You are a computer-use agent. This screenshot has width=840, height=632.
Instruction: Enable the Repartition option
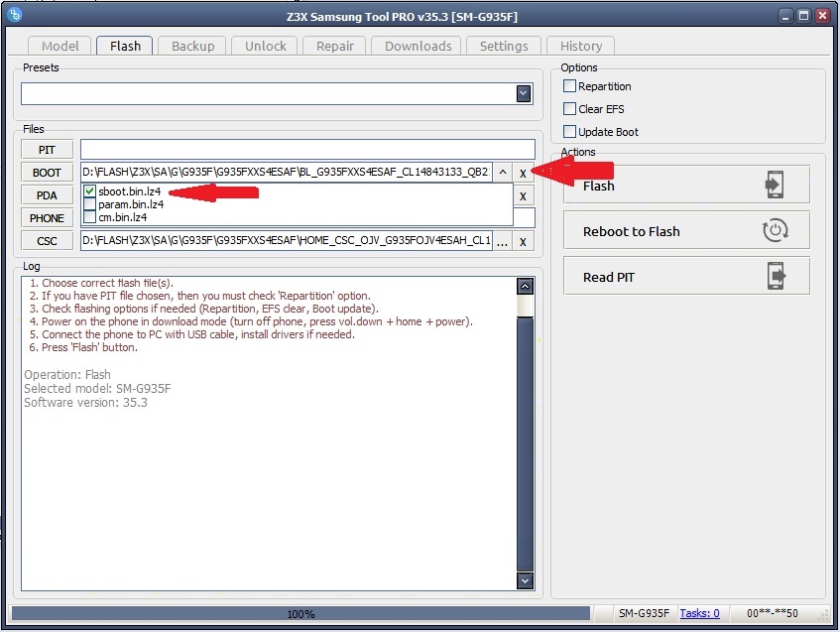pos(569,85)
